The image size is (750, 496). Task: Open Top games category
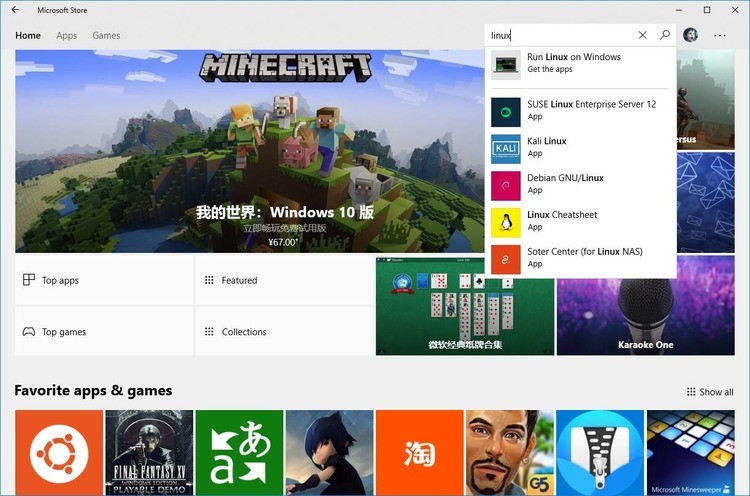(x=104, y=331)
